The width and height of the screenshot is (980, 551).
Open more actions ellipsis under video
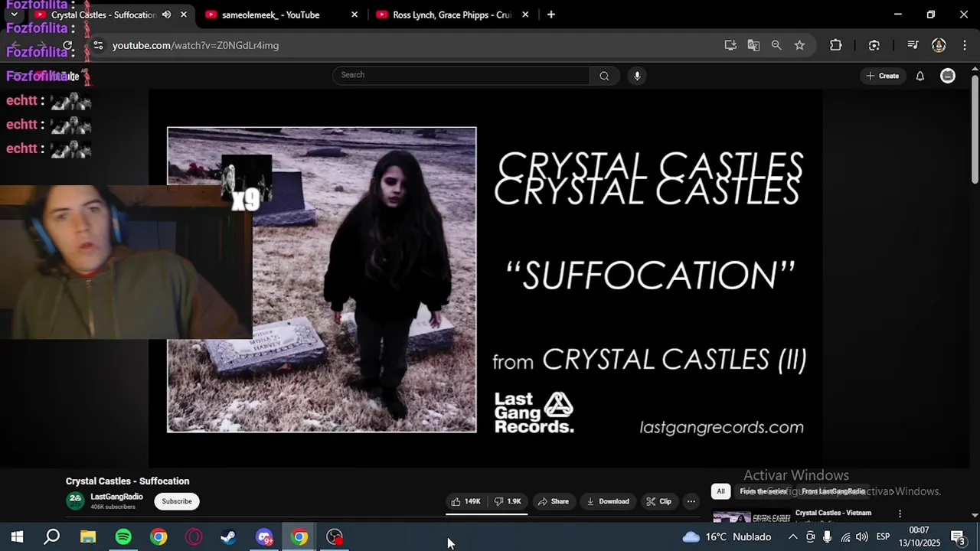coord(691,501)
